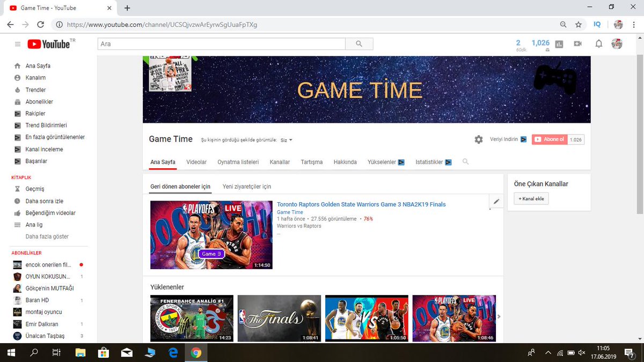
Task: Click the Geçmiş hourglass icon
Action: (x=17, y=189)
